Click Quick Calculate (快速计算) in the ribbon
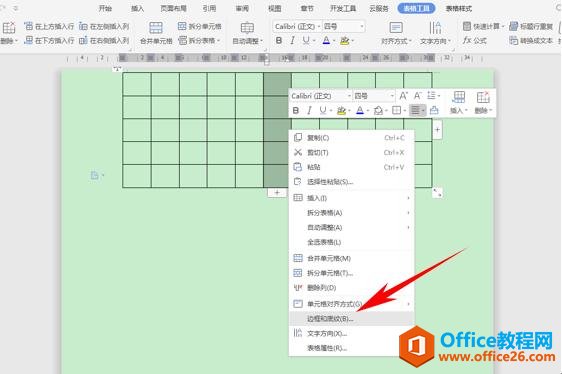Screen dimensions: 562x374 (x=483, y=26)
